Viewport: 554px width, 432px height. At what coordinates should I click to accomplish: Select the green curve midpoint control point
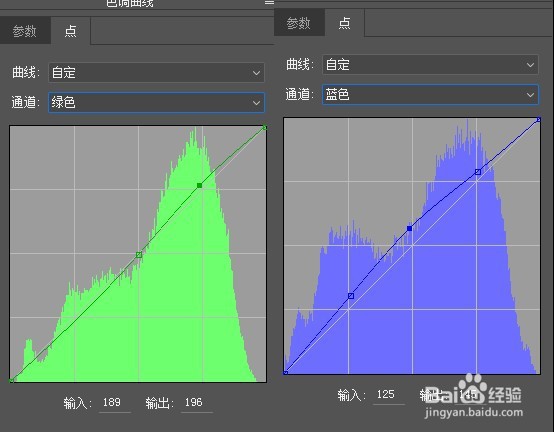pos(139,255)
